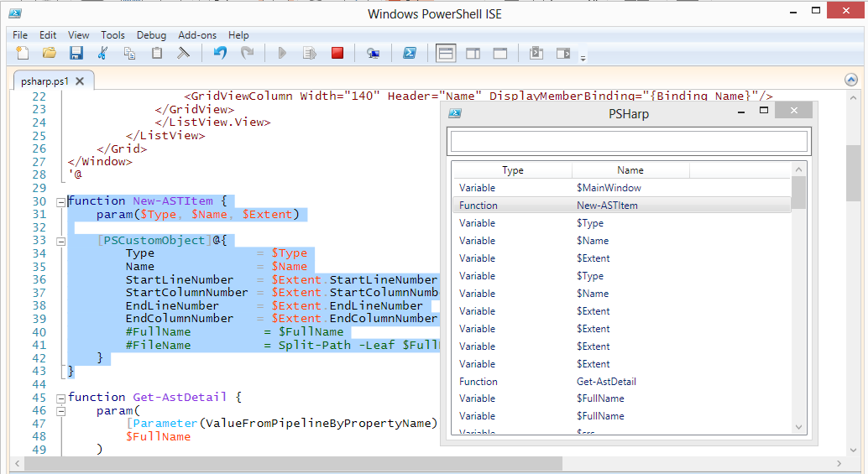The width and height of the screenshot is (868, 474).
Task: Click PSHarp list scroll down arrow
Action: tap(799, 427)
